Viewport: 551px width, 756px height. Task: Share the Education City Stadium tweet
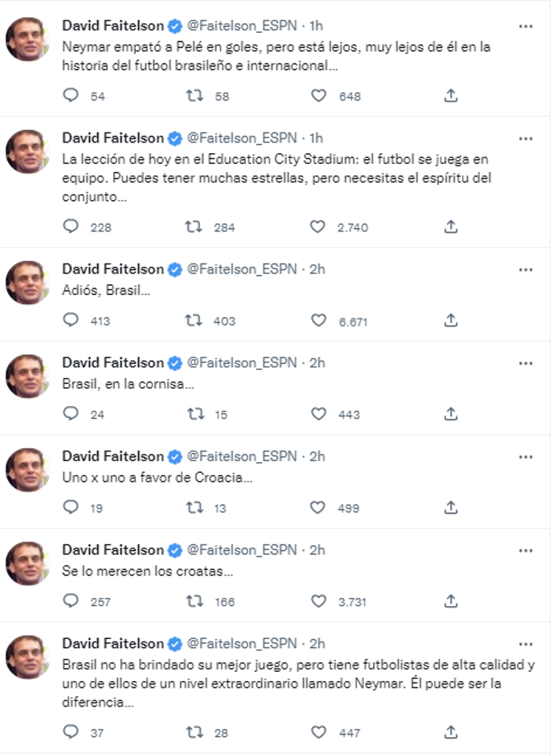[x=451, y=227]
